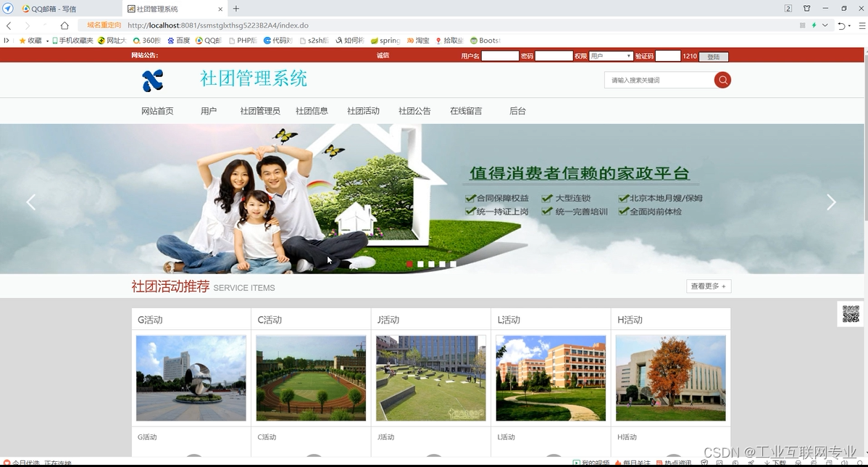Show the next banner slide

pyautogui.click(x=831, y=202)
